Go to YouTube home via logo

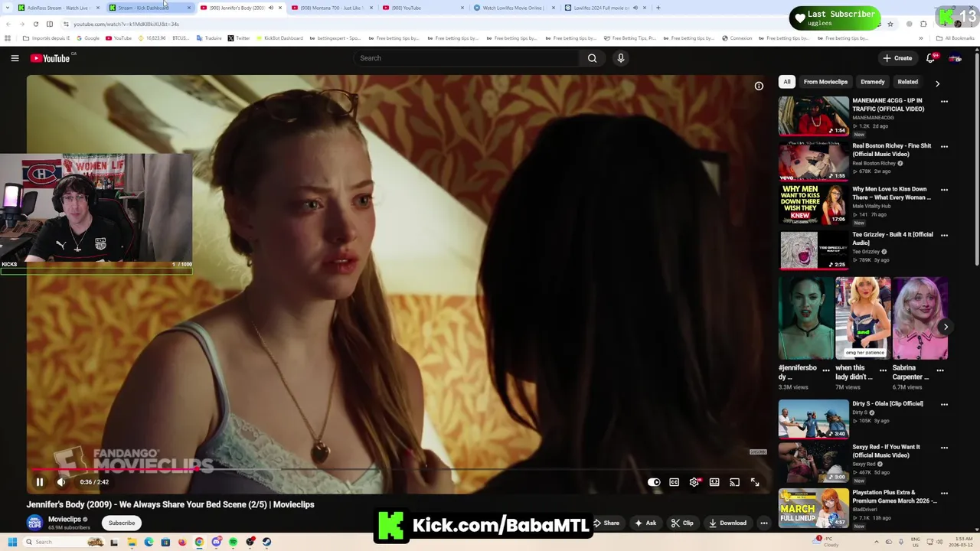click(x=51, y=58)
